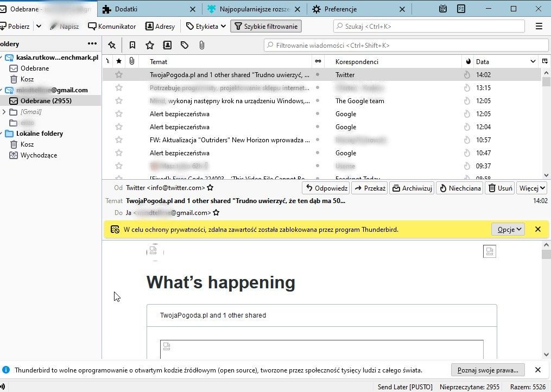Dismiss the Thunderbird rights notification
Viewport: 551px width, 392px height.
[537, 370]
